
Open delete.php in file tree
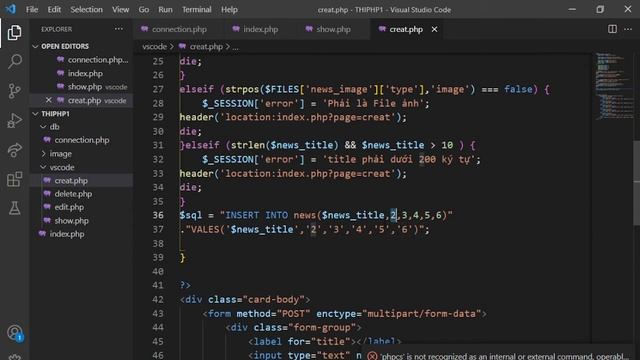point(73,194)
